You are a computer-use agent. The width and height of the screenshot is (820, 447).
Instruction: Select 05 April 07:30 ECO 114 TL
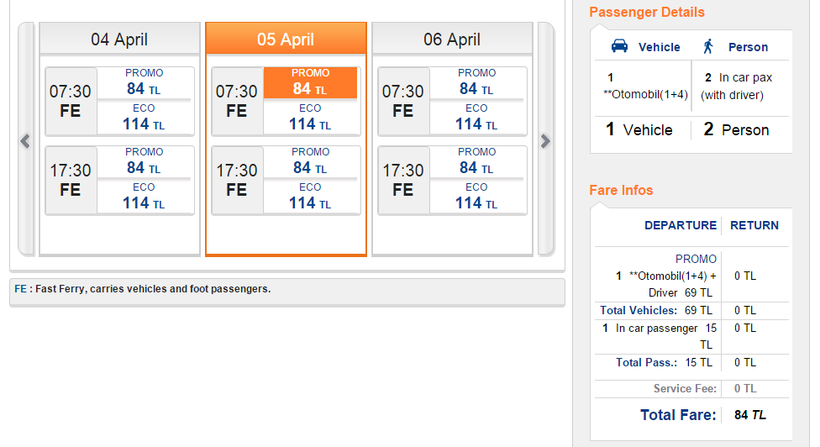[310, 118]
